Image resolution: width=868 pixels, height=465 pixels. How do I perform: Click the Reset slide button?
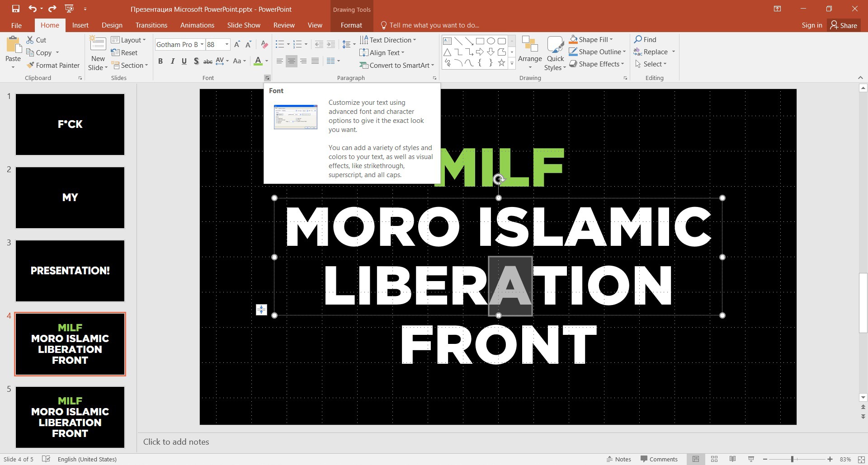124,52
